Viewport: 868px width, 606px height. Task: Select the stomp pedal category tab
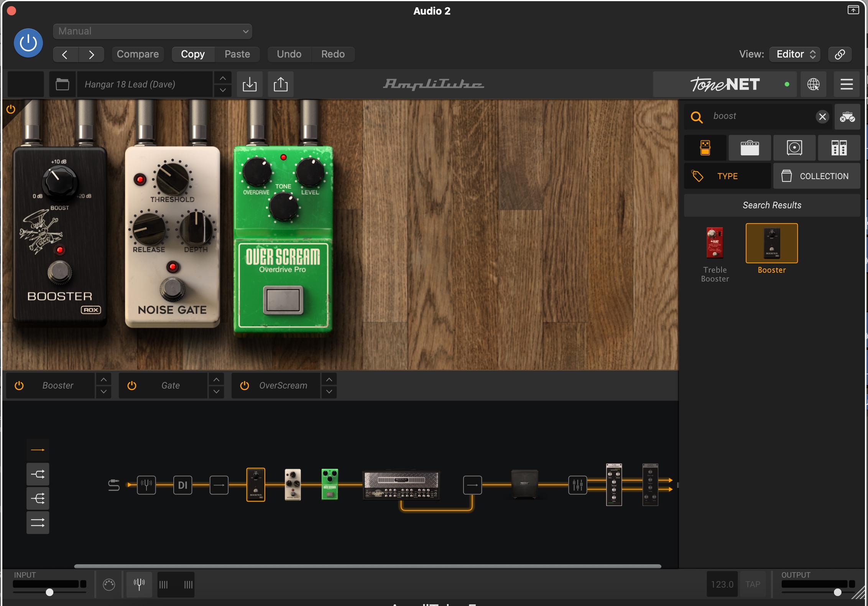coord(705,148)
